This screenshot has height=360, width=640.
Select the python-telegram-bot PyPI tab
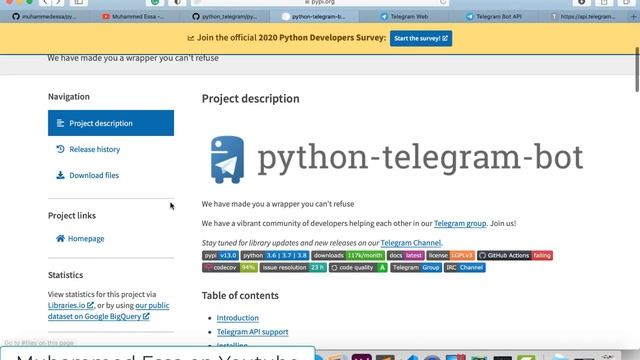[314, 17]
